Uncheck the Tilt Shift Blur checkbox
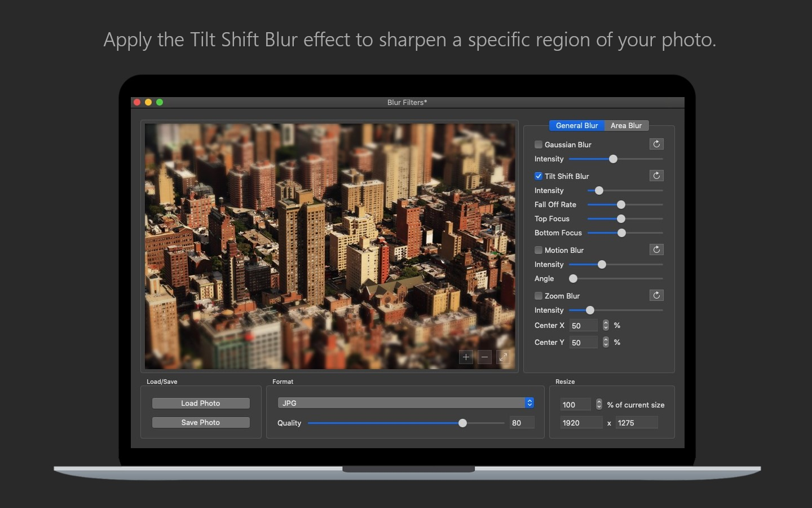 (x=539, y=176)
